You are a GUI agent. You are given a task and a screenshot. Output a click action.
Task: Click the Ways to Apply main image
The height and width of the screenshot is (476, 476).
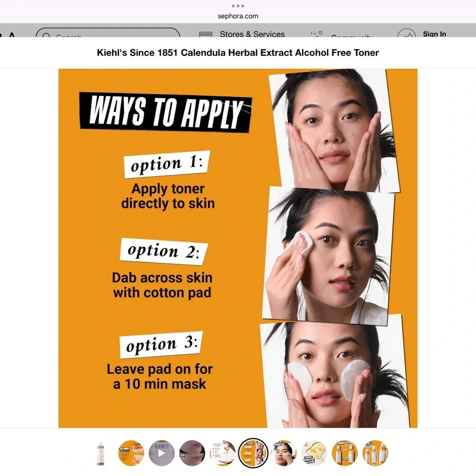[238, 248]
